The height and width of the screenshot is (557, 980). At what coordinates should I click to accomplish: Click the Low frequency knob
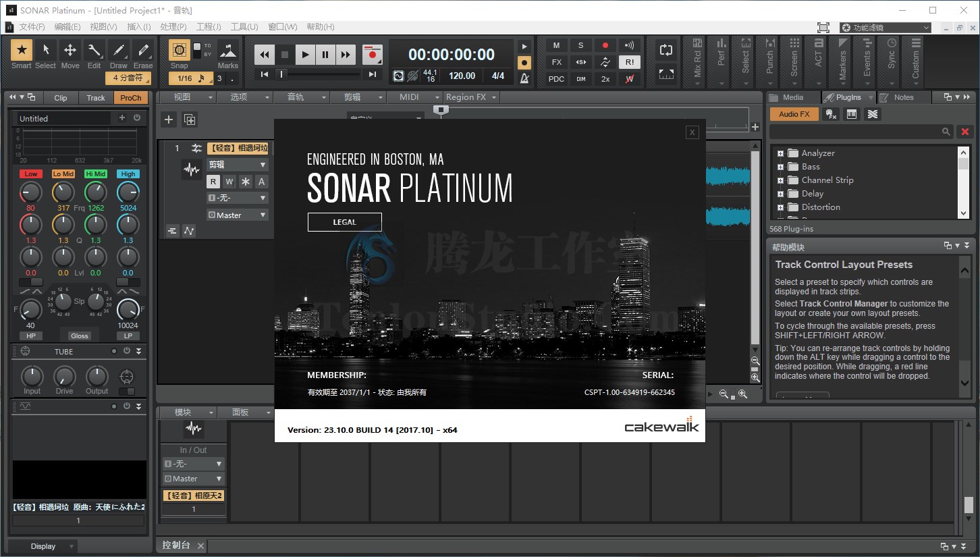30,192
